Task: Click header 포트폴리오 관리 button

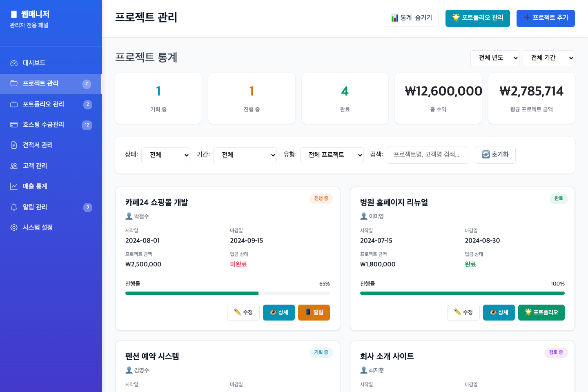Action: tap(478, 18)
